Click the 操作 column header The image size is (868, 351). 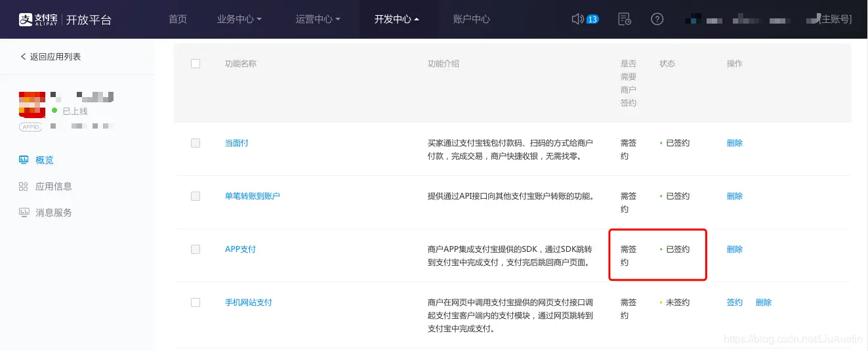[x=735, y=64]
